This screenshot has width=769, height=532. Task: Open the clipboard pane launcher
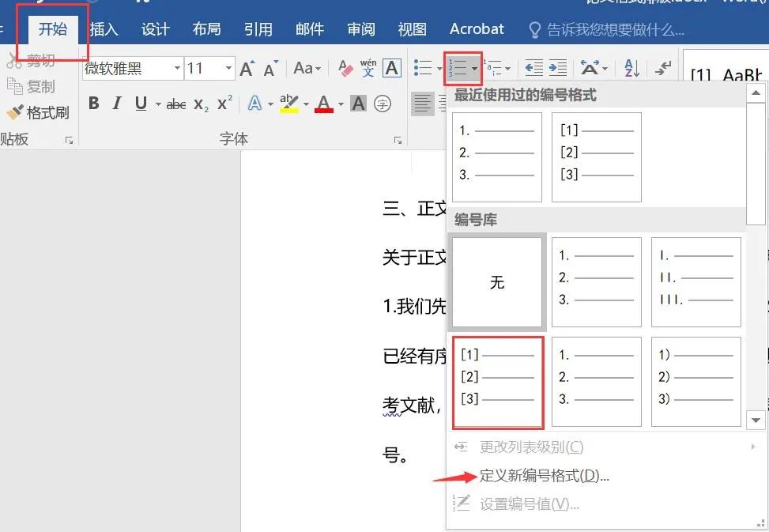(x=69, y=141)
